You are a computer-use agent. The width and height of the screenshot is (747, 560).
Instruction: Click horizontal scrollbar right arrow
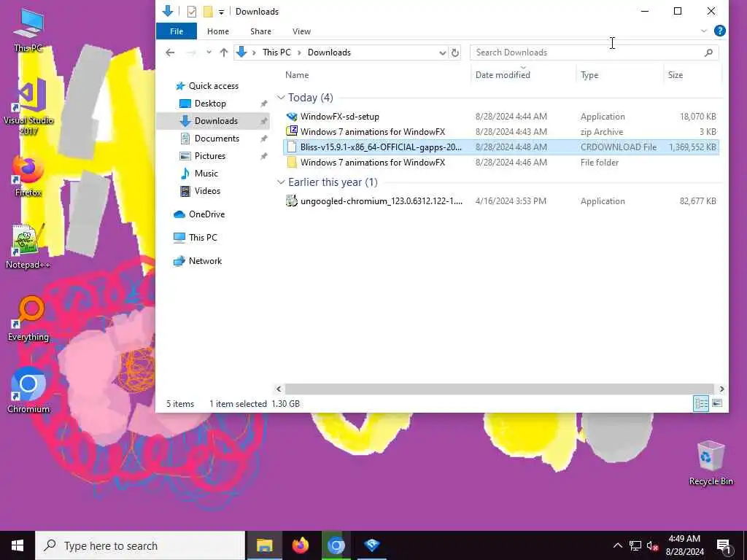pos(721,389)
